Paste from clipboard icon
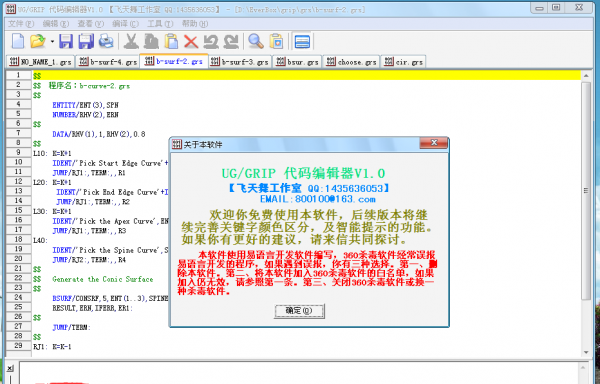 point(171,41)
